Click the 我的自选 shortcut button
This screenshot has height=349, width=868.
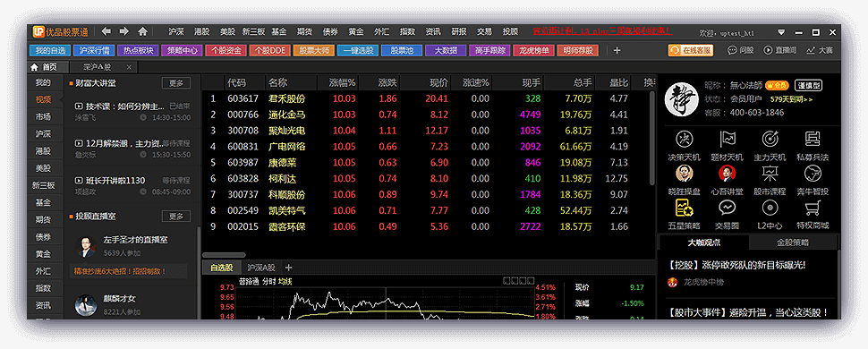50,50
